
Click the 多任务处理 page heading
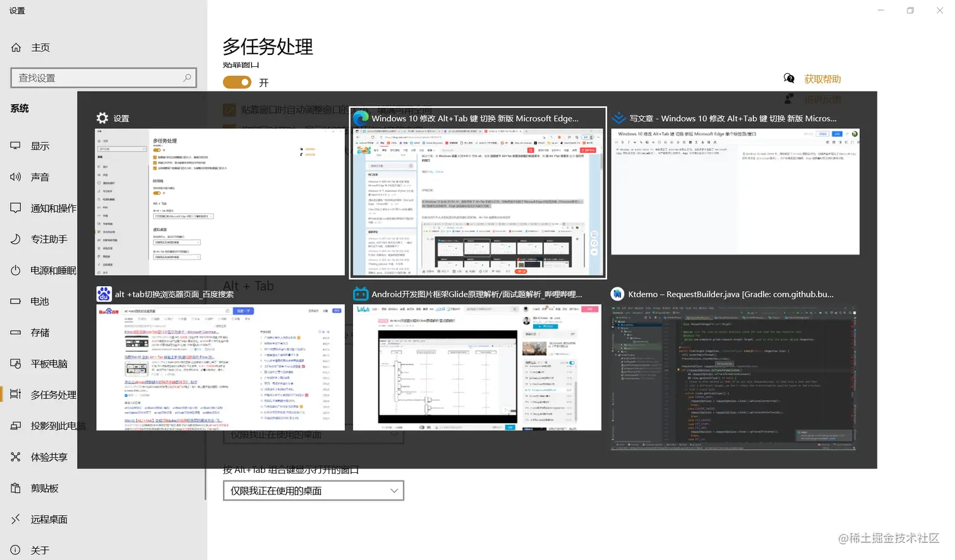click(268, 47)
